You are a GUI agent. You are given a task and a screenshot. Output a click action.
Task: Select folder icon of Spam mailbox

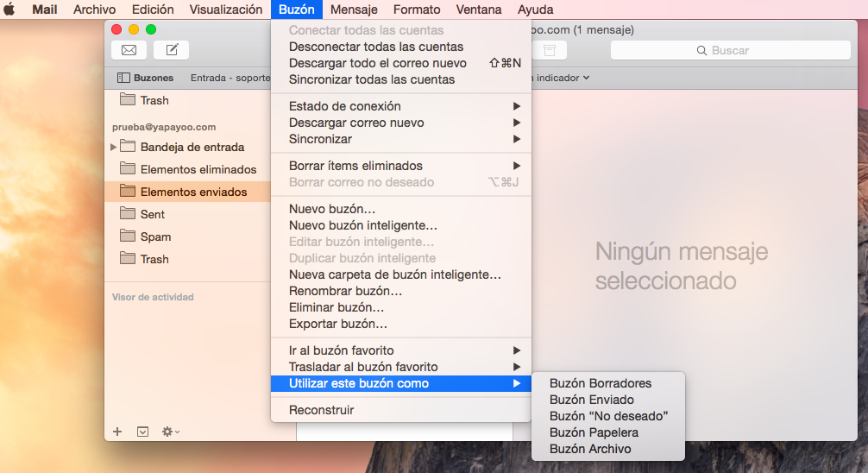[x=128, y=236]
